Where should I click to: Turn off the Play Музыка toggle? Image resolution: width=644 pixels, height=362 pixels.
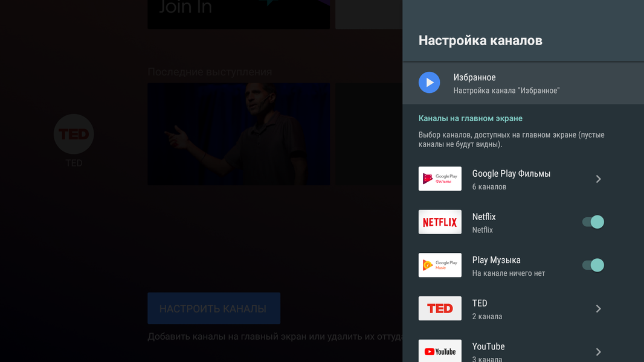(x=593, y=265)
